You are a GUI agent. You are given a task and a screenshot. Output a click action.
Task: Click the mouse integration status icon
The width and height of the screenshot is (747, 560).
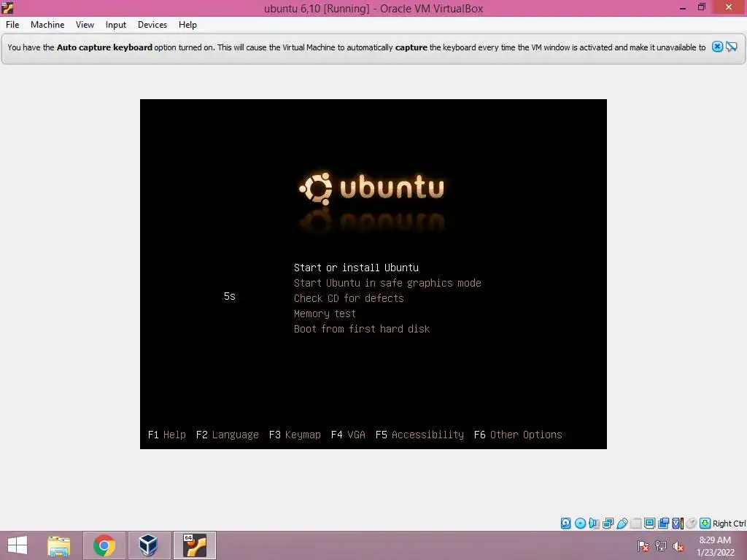click(692, 524)
